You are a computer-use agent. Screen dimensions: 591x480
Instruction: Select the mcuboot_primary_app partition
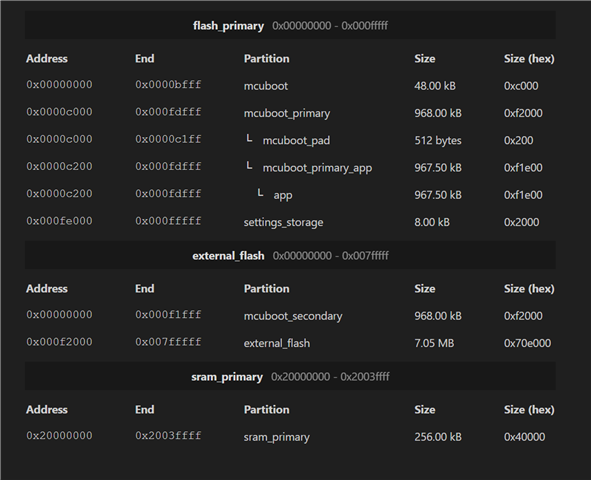coord(317,168)
